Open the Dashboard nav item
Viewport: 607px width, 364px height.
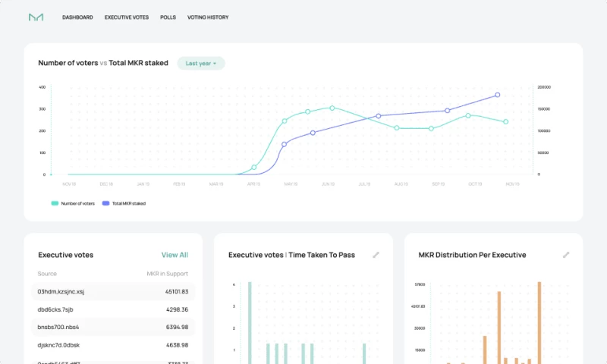click(77, 17)
